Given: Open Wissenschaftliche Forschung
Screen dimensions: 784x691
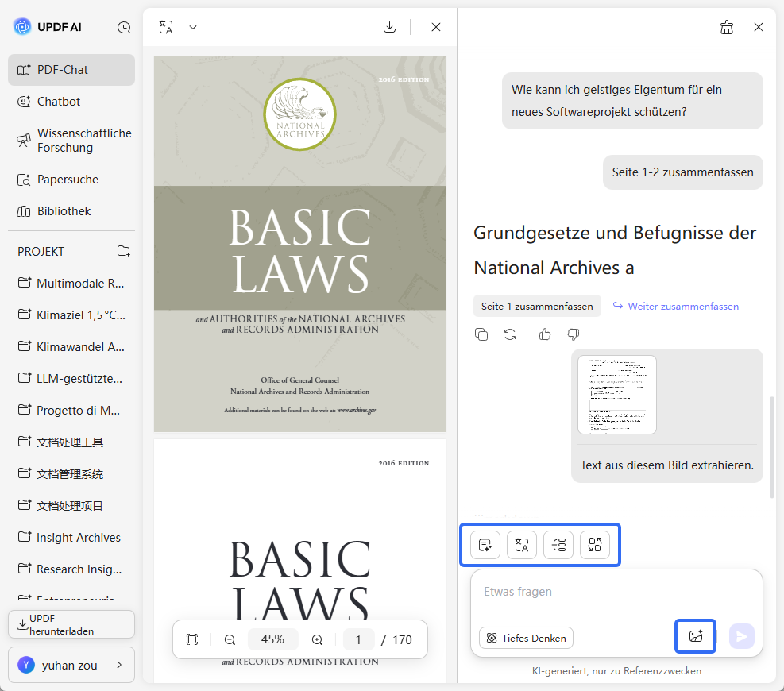Looking at the screenshot, I should coord(71,141).
